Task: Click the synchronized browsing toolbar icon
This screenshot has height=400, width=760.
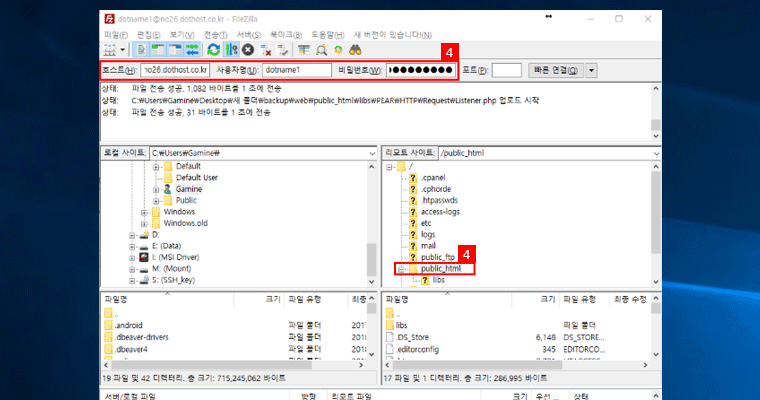Action: (x=338, y=49)
